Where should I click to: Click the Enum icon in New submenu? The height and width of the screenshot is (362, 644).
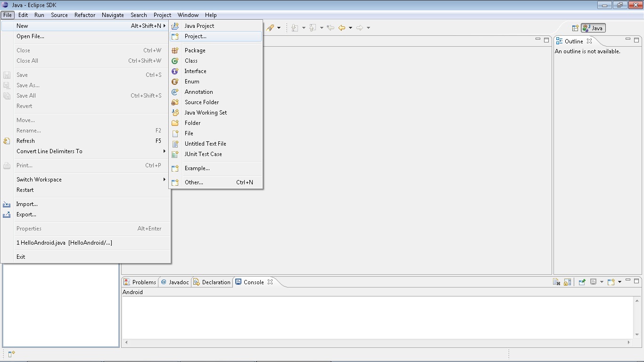click(175, 82)
